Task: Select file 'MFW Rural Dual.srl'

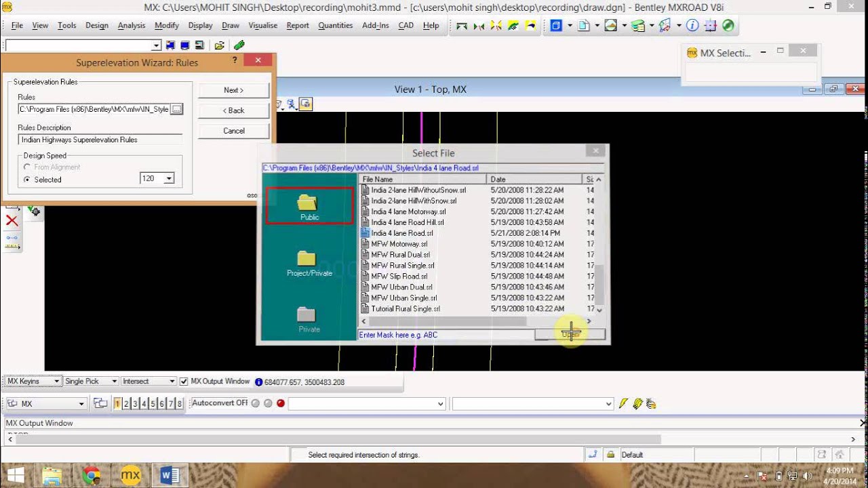Action: coord(400,255)
